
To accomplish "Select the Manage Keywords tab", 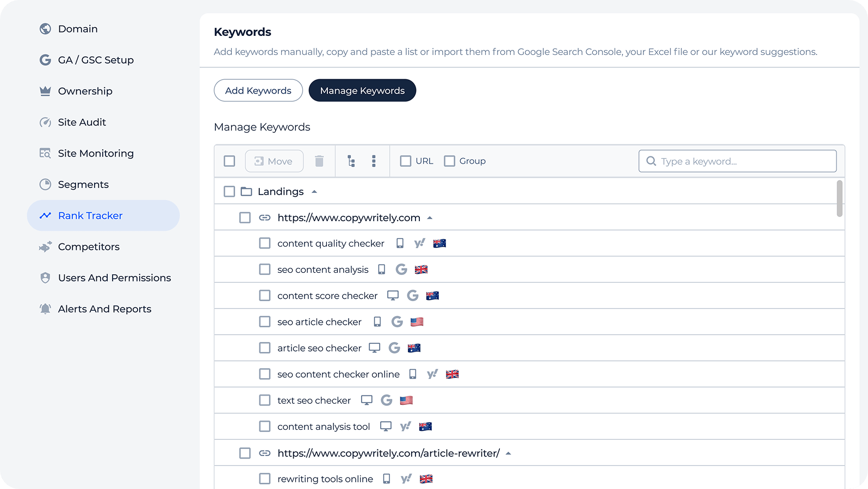I will pos(362,90).
